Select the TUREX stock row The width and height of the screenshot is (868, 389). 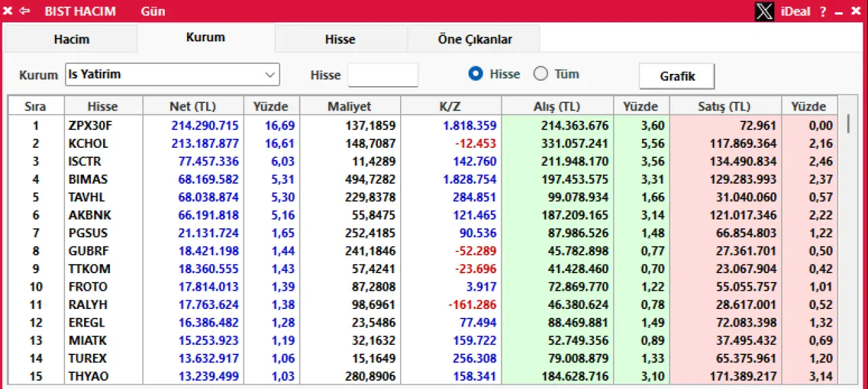(422, 359)
